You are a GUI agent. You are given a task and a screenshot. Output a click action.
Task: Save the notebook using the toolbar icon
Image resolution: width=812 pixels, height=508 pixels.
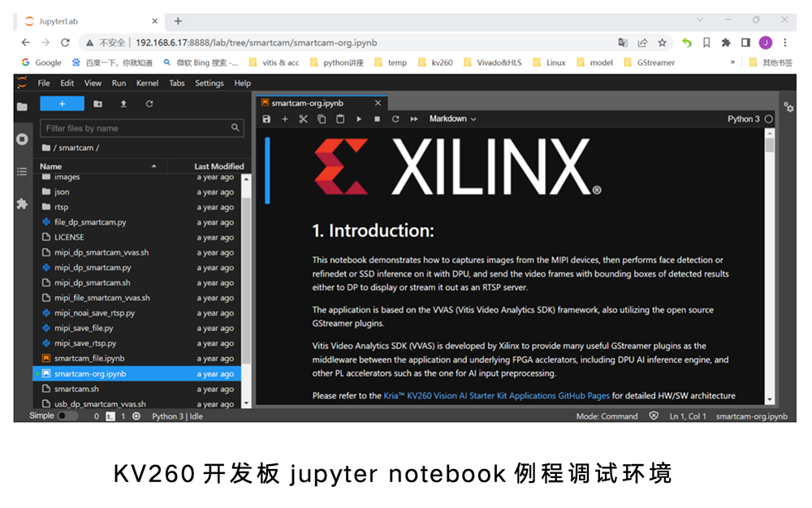click(x=266, y=118)
